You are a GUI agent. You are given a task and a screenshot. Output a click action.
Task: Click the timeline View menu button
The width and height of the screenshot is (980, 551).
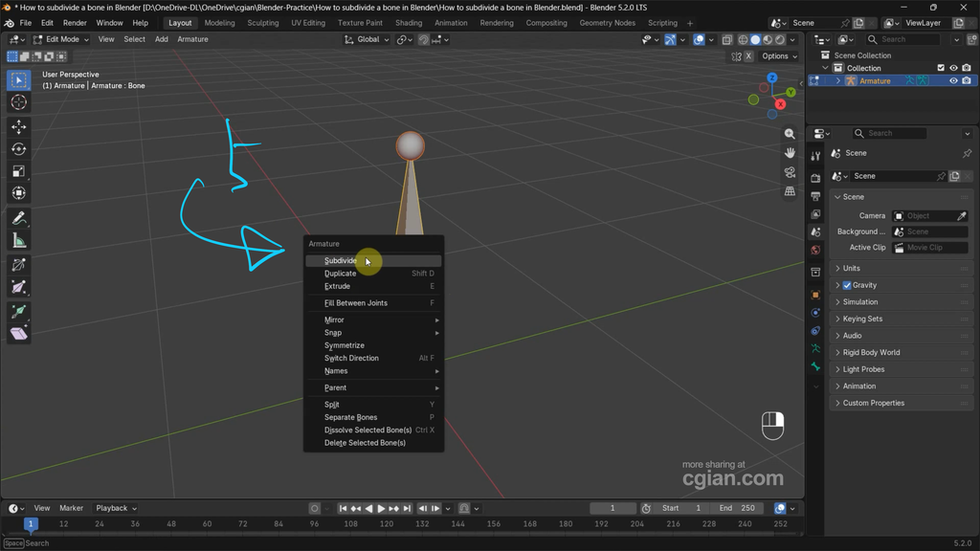click(42, 508)
